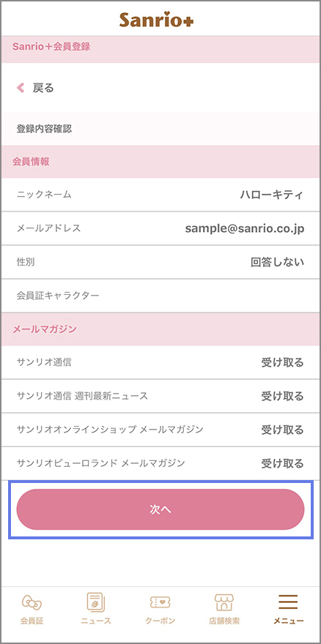Click the 次へ button
This screenshot has height=644, width=321.
tap(160, 509)
